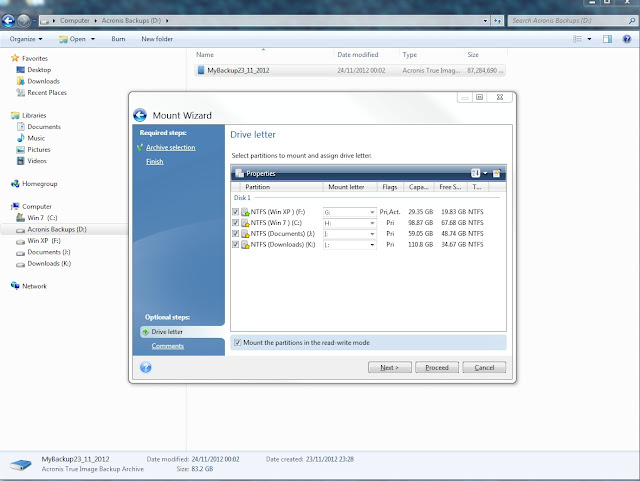Click the Proceed button

click(437, 367)
